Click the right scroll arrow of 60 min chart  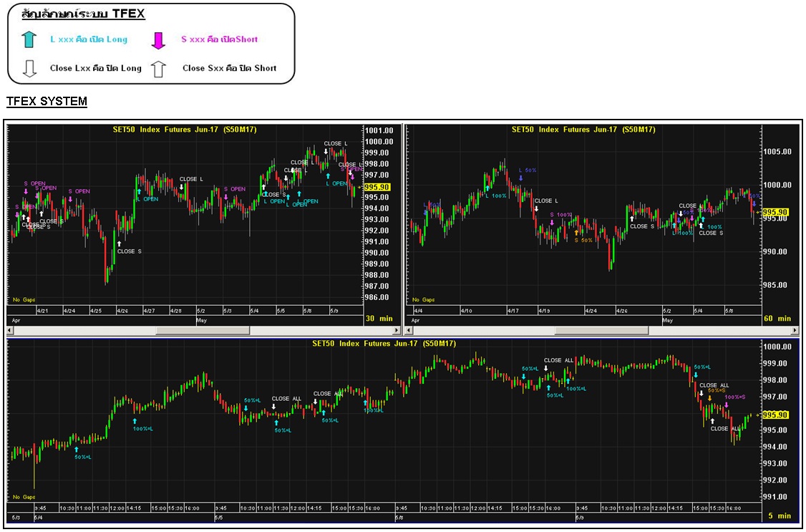tap(795, 331)
